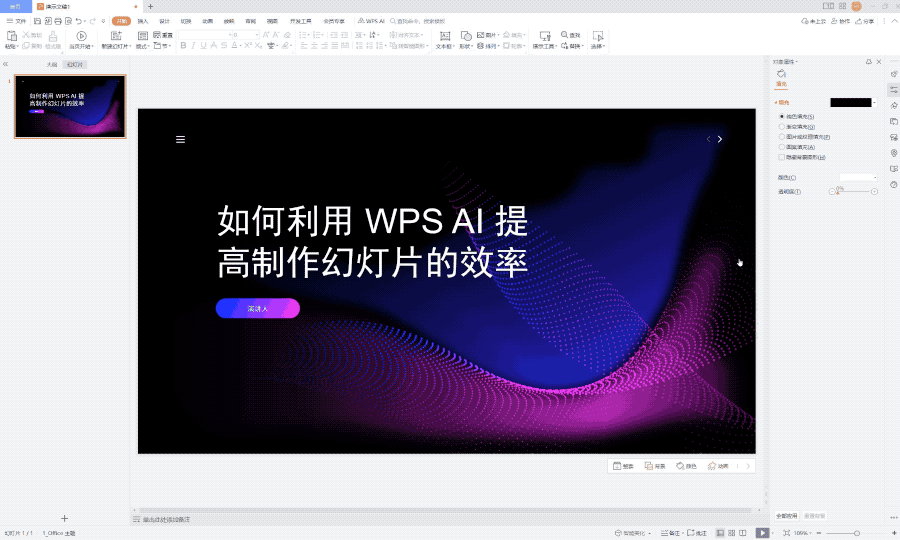
Task: Collapse the ribbon with the top-right caret
Action: (894, 21)
